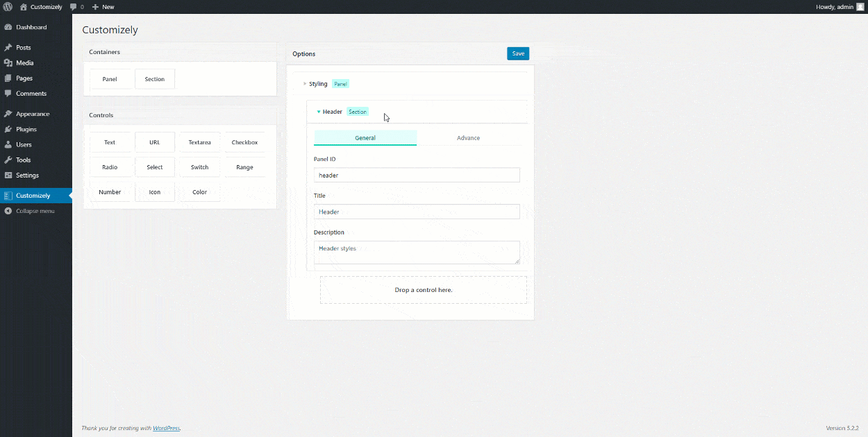868x437 pixels.
Task: Open Media menu item
Action: 36,63
